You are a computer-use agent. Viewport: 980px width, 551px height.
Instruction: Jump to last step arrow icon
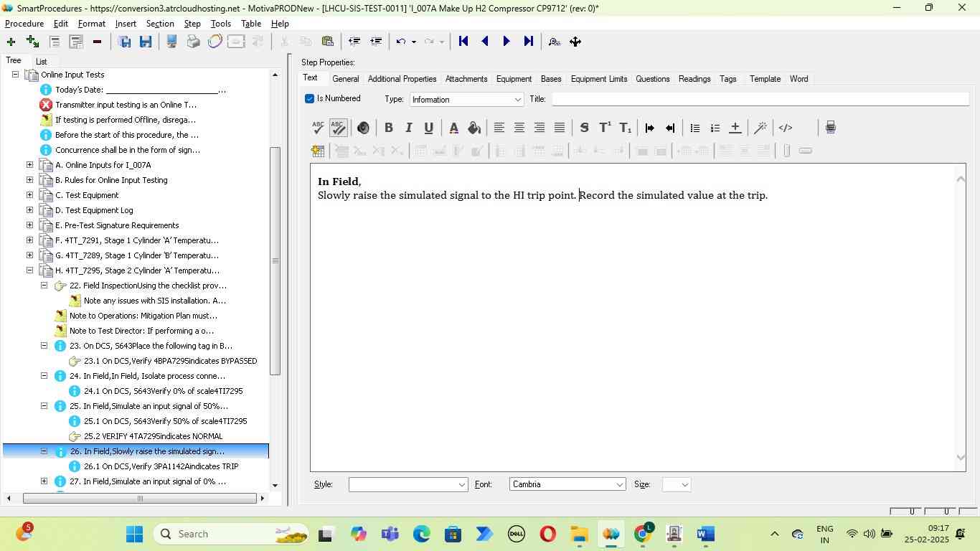[528, 42]
